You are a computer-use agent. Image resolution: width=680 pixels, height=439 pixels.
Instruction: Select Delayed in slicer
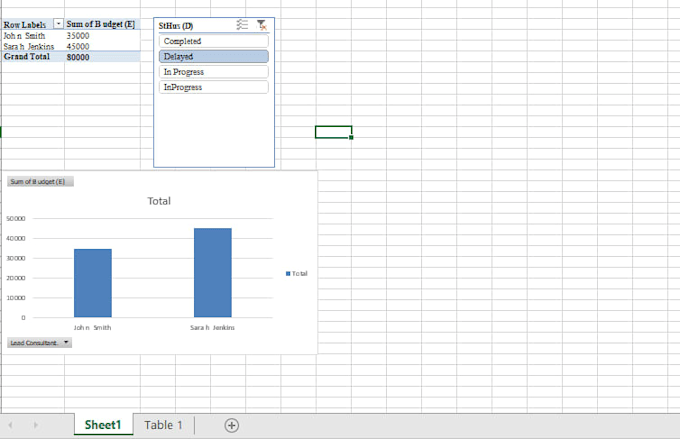pyautogui.click(x=214, y=56)
